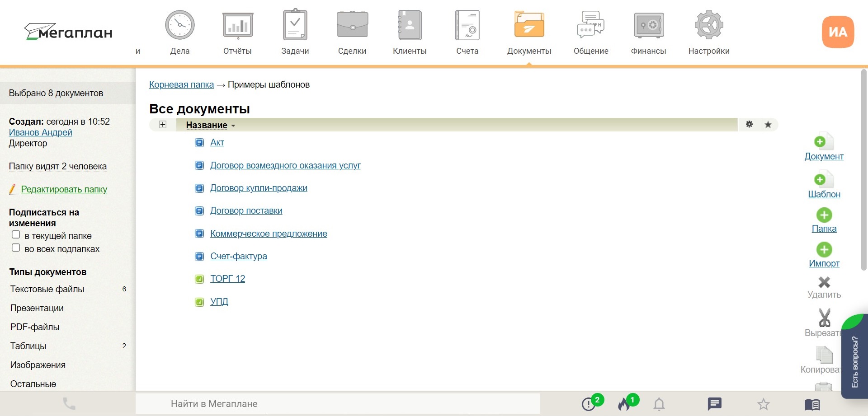Check во всех подпапках checkbox

(x=16, y=248)
